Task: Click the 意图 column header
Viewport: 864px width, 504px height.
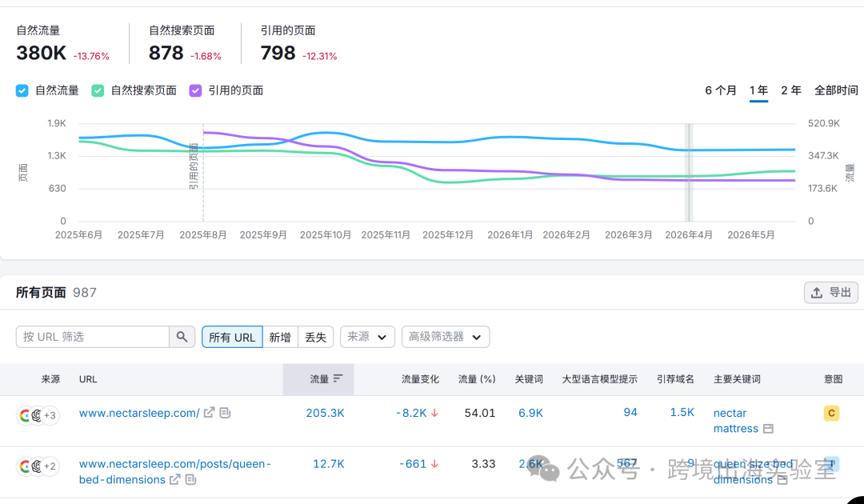Action: [x=833, y=379]
